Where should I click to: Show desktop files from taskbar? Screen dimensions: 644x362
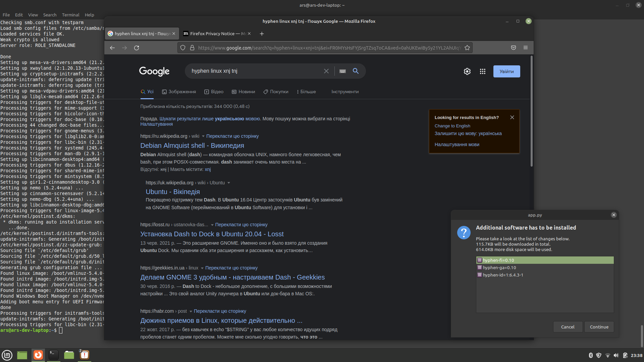click(22, 355)
